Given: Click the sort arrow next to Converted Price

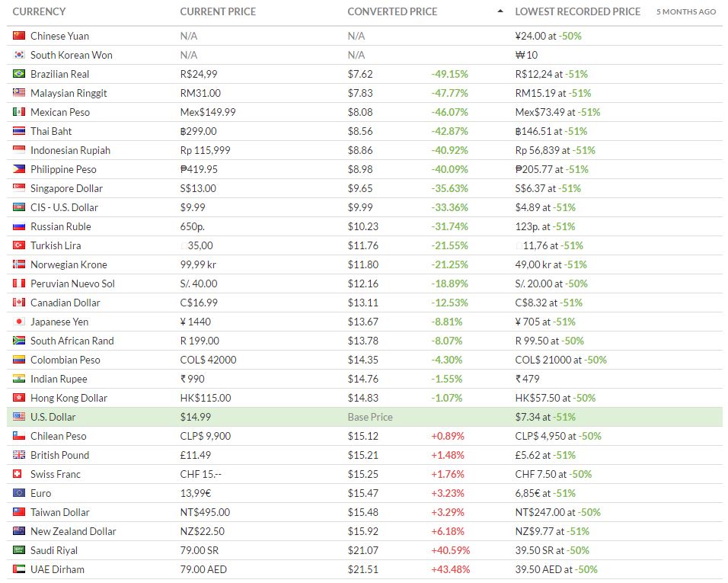Looking at the screenshot, I should (x=500, y=11).
